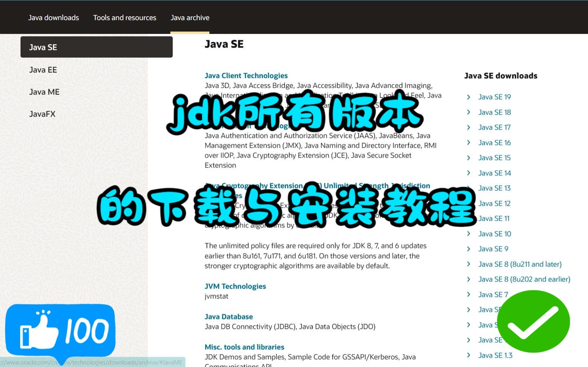588x367 pixels.
Task: Open the Tools and resources tab
Action: (125, 18)
